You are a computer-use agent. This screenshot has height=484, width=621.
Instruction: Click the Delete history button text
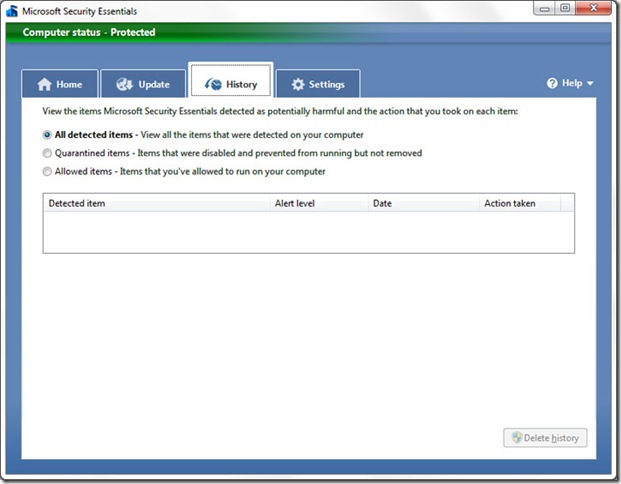tap(551, 438)
